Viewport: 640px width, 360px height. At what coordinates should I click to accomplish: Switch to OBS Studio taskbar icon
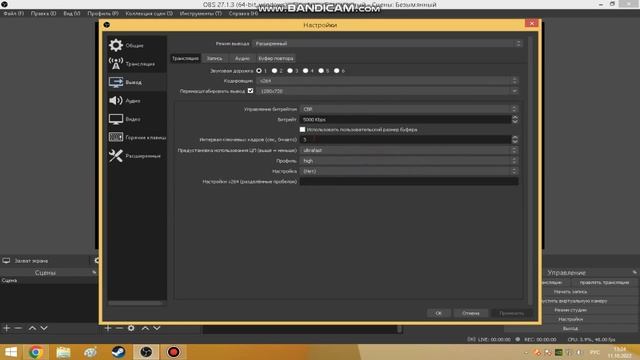146,352
